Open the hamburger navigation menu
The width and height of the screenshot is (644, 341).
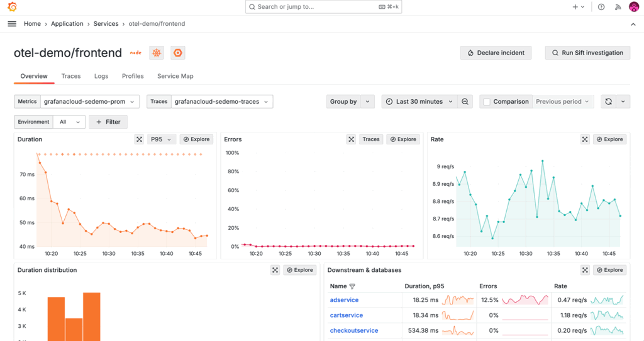(12, 24)
